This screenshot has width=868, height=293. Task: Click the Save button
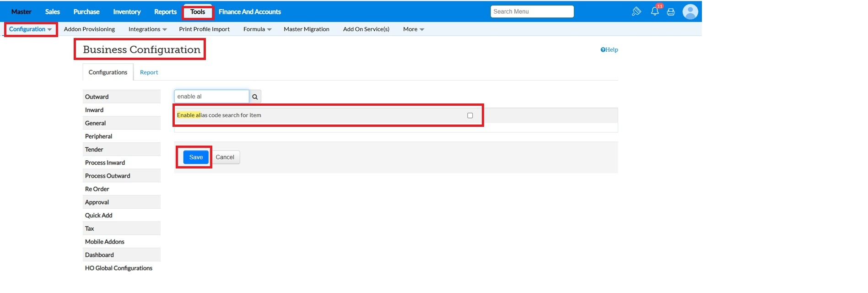(x=196, y=157)
